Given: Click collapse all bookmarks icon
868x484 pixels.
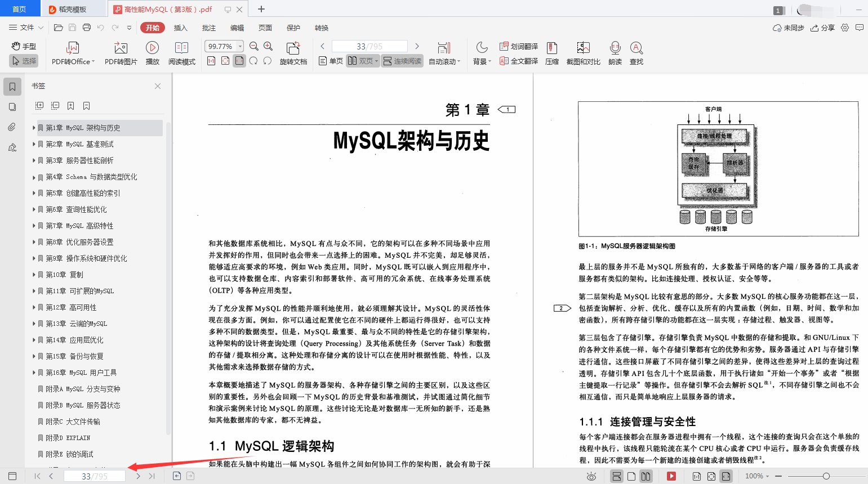Looking at the screenshot, I should [x=55, y=106].
